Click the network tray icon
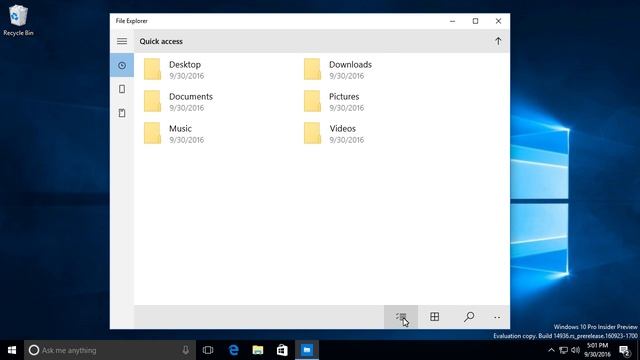Viewport: 640px width, 360px height. point(563,350)
